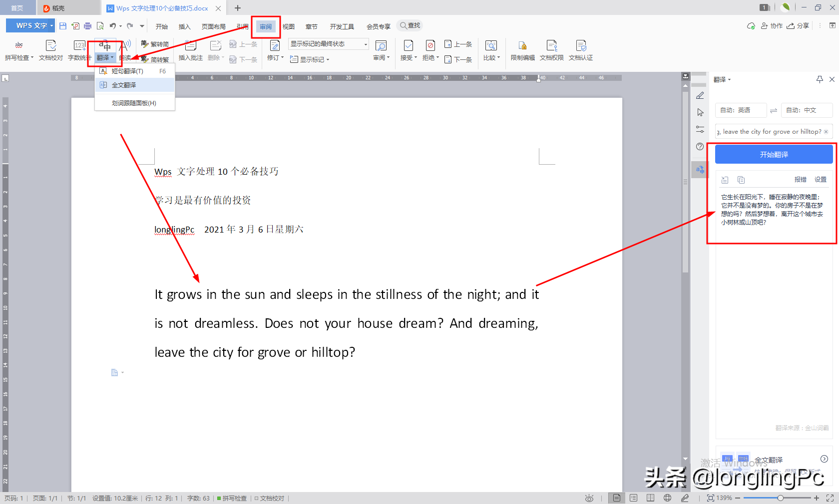Click the zoom out minus button

(738, 498)
